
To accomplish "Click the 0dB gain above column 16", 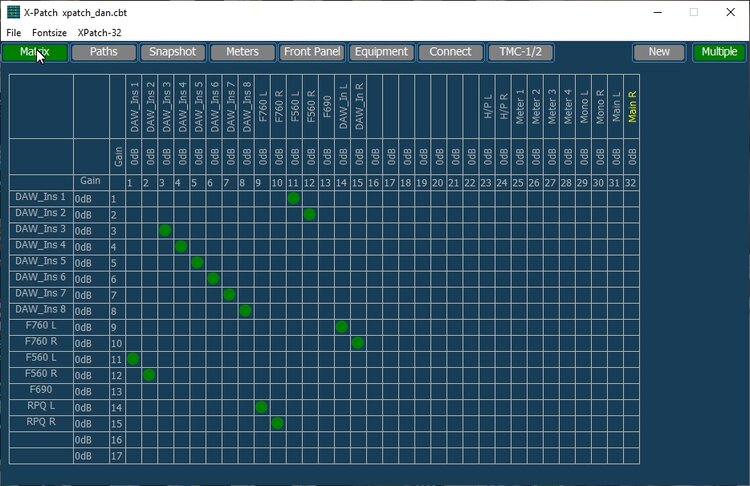I will point(375,156).
